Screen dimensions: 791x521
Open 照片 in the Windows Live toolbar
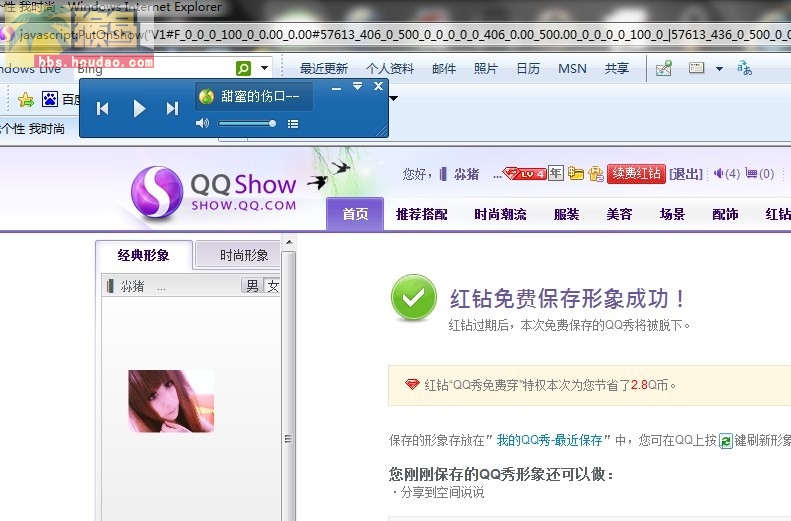(486, 69)
